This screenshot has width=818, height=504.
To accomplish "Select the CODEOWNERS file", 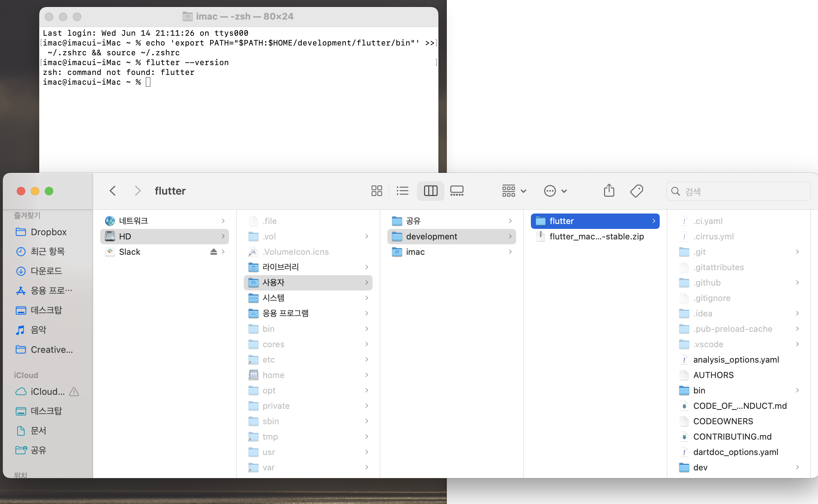I will (739, 421).
